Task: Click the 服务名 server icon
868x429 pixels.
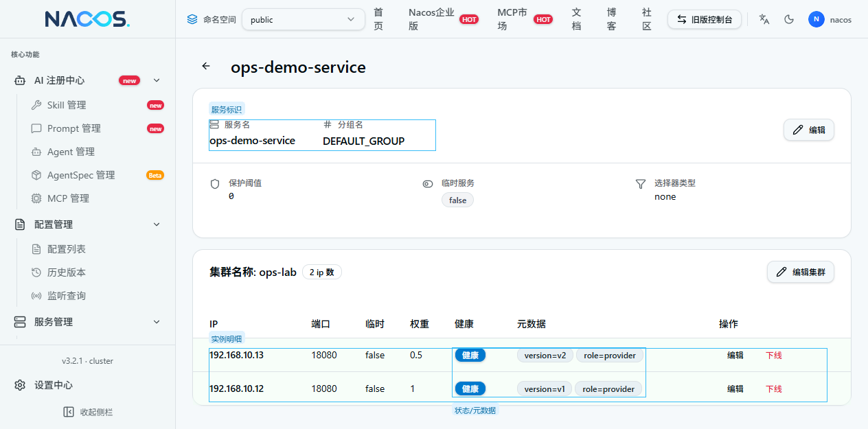Action: pos(214,125)
